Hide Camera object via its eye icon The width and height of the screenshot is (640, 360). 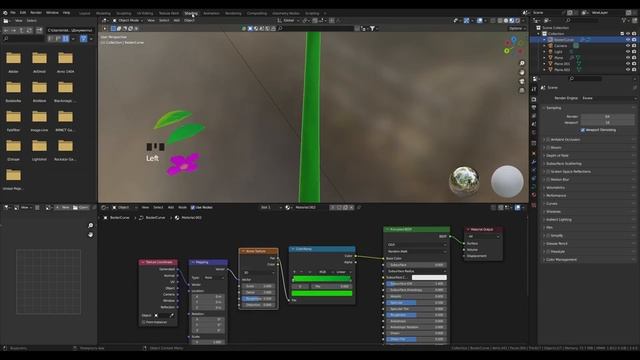coord(628,46)
